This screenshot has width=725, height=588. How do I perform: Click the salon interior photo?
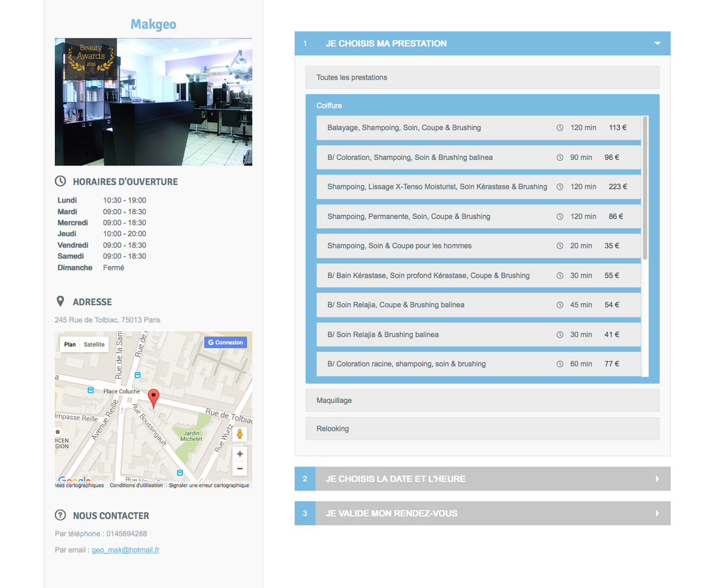point(153,102)
